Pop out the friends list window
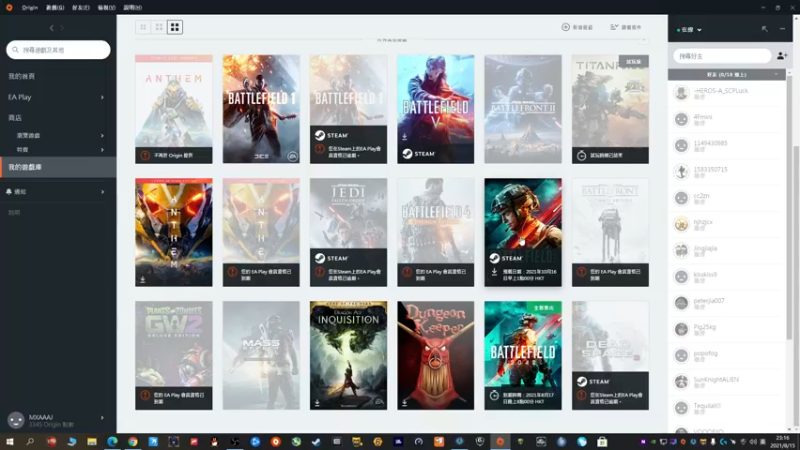The height and width of the screenshot is (450, 800). 764,29
